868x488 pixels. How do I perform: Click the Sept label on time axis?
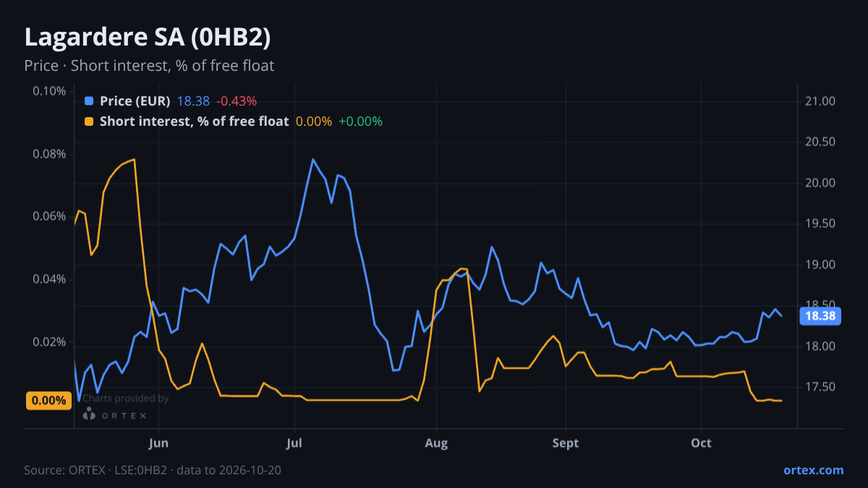pos(566,443)
